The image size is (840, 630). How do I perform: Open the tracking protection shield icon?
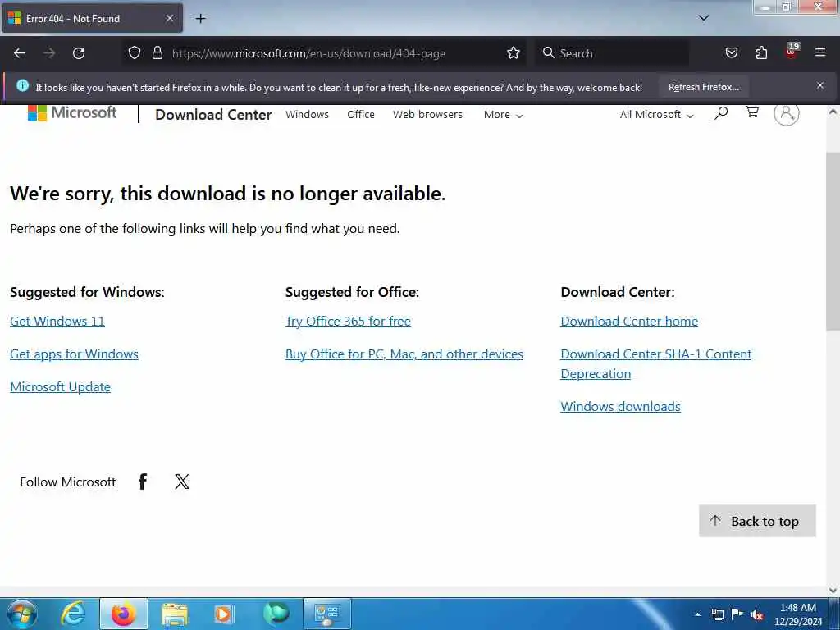pos(135,53)
